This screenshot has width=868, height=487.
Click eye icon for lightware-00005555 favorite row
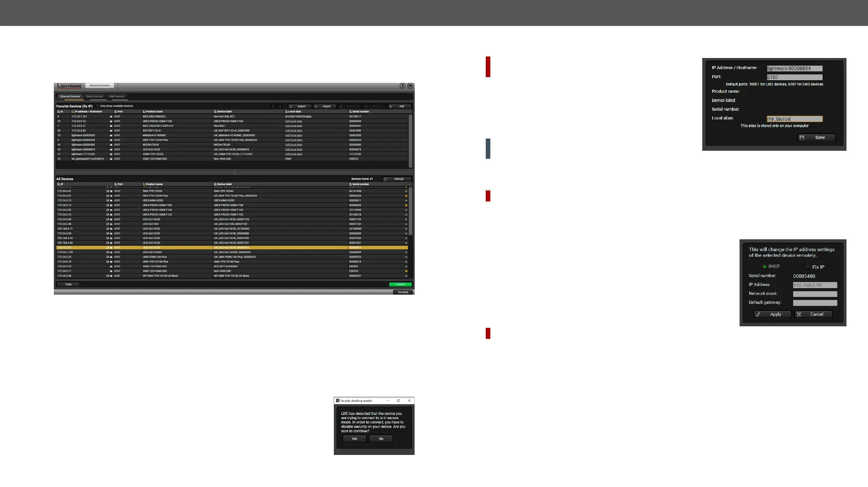111,135
